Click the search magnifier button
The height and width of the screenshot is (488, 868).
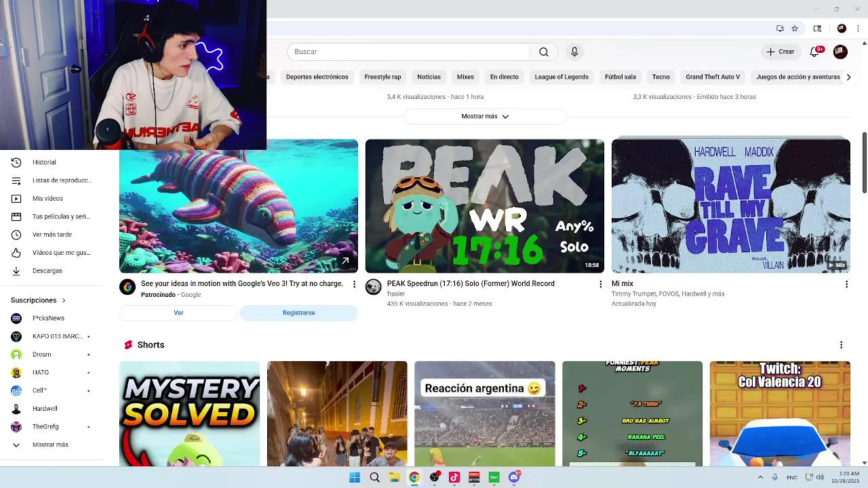click(x=544, y=52)
